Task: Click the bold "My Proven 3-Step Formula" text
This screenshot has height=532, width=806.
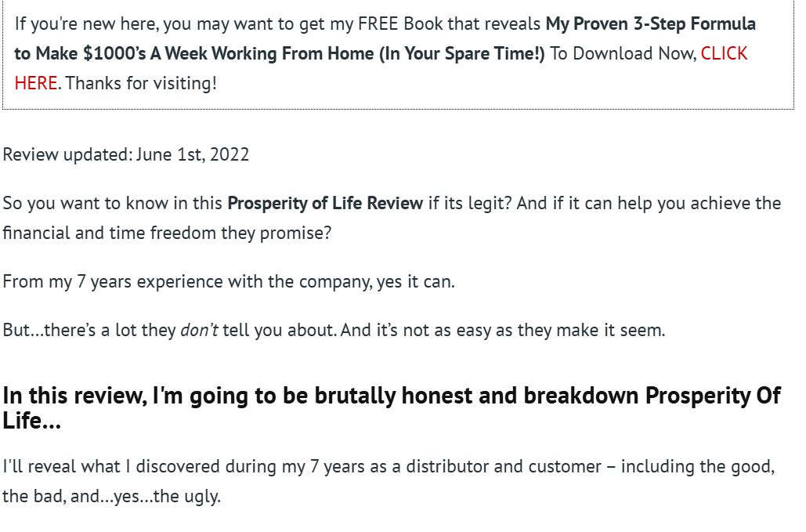Action: tap(650, 24)
